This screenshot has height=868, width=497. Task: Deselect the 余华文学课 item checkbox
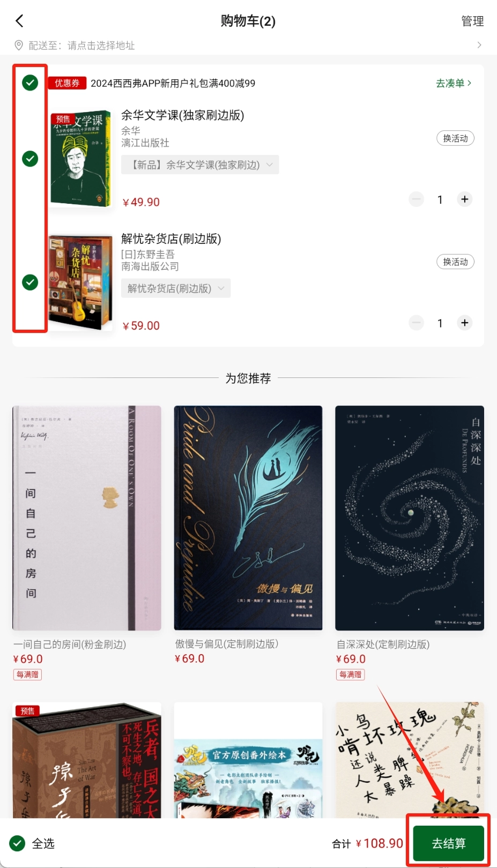[30, 159]
